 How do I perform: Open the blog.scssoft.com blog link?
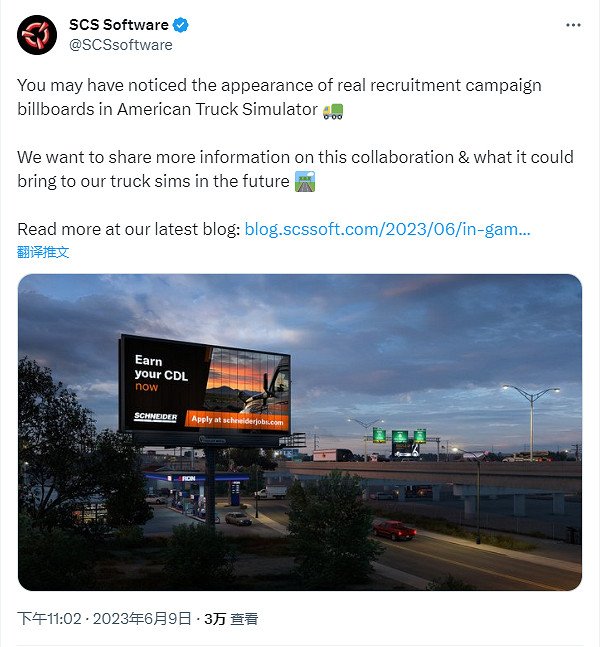387,229
